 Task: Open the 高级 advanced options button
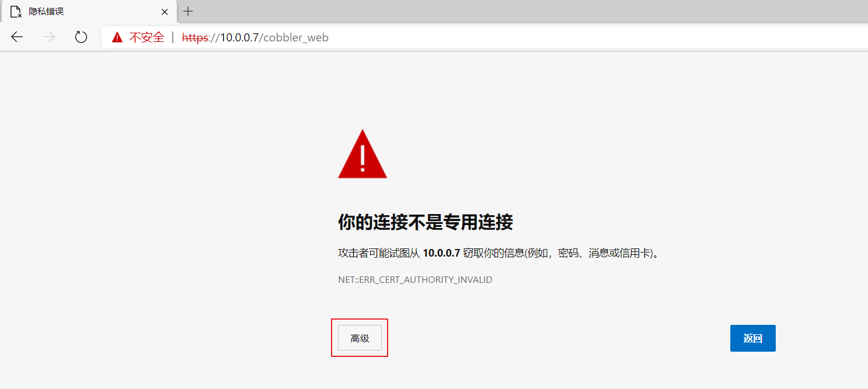tap(360, 338)
